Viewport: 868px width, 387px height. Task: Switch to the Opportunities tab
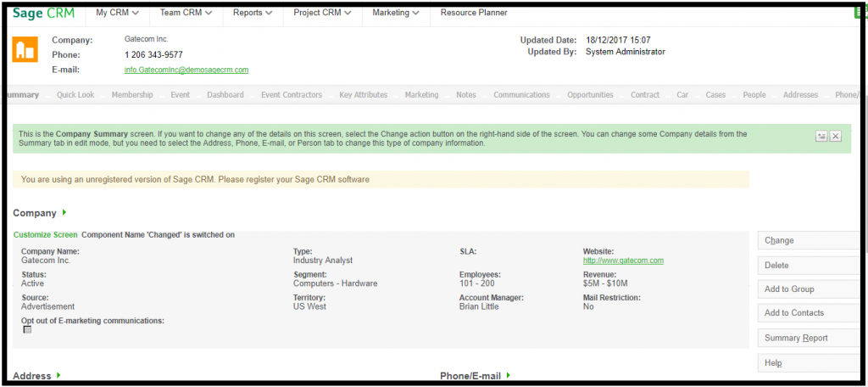pos(590,95)
